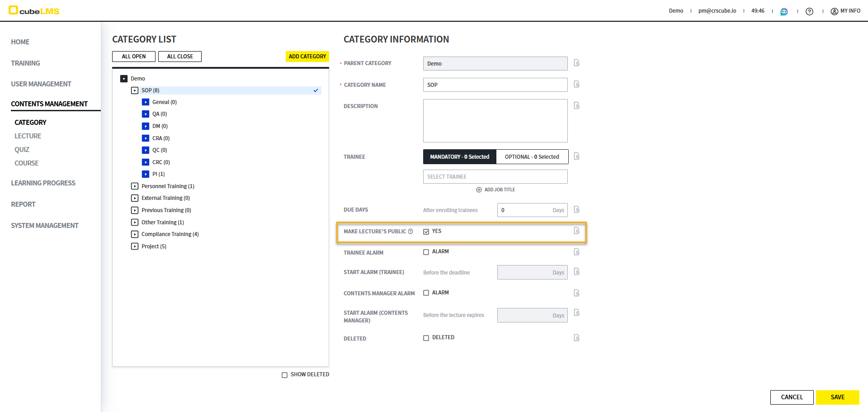
Task: Click history icon in Deleted row
Action: click(576, 338)
